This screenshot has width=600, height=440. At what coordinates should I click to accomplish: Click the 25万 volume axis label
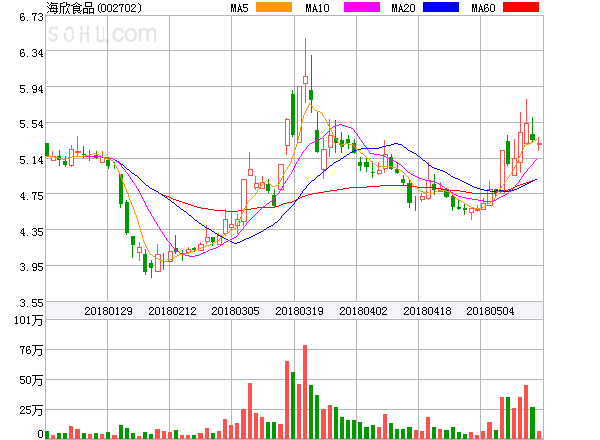31,411
